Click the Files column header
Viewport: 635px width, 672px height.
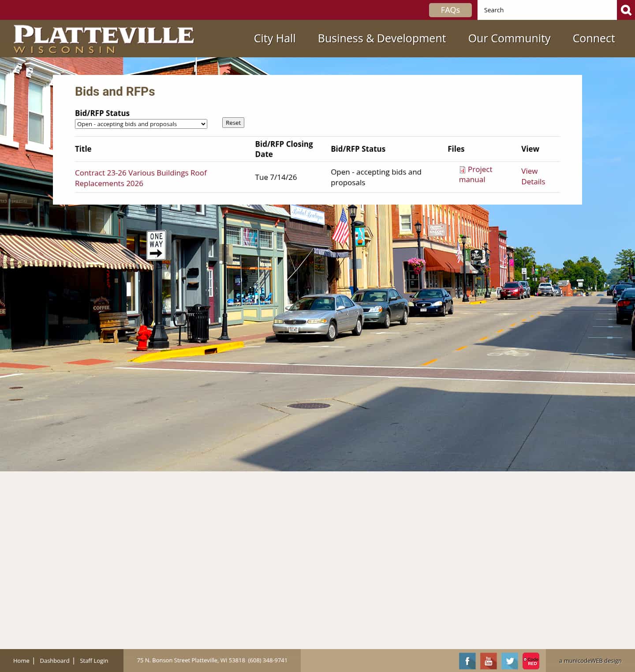point(456,149)
